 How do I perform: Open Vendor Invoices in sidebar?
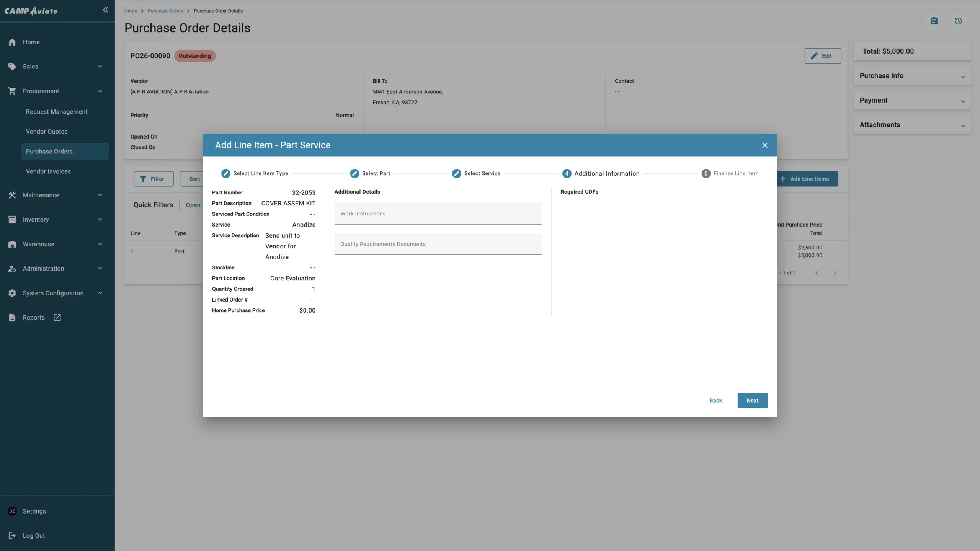point(48,171)
